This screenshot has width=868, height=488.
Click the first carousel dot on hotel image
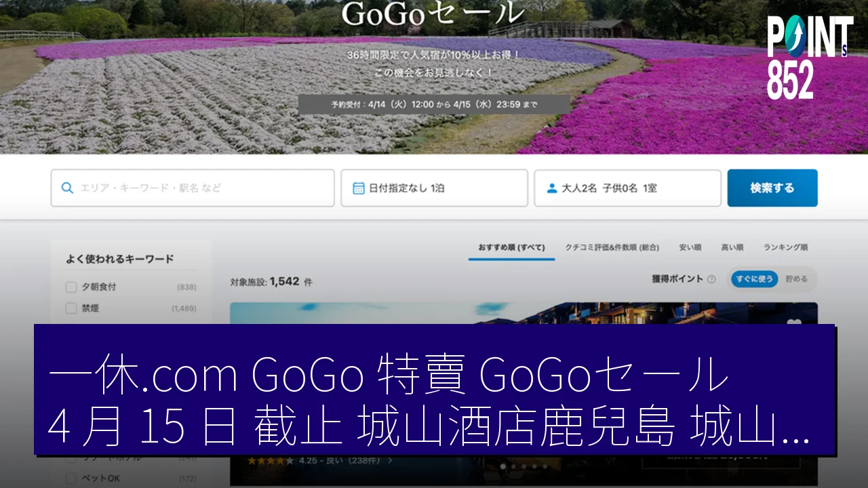click(502, 466)
